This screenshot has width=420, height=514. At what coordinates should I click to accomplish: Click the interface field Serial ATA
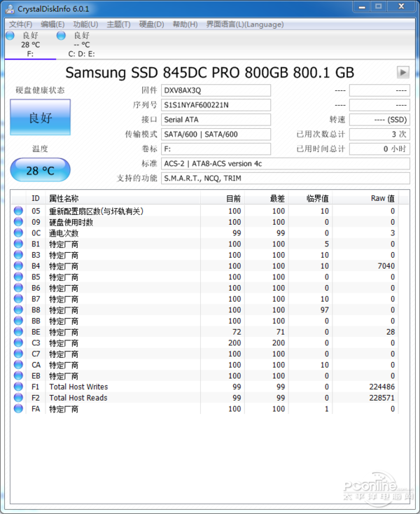216,120
